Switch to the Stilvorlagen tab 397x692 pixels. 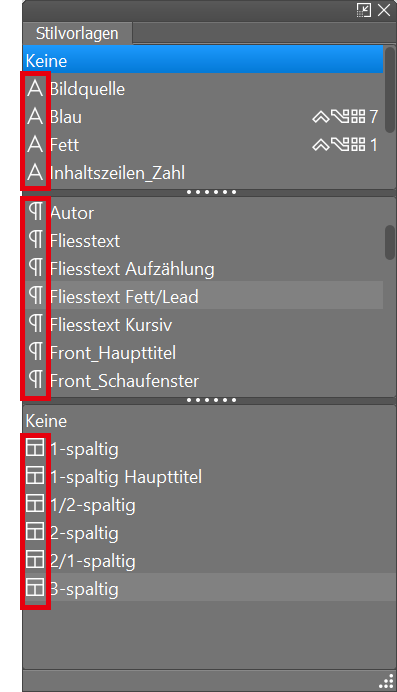pos(77,34)
